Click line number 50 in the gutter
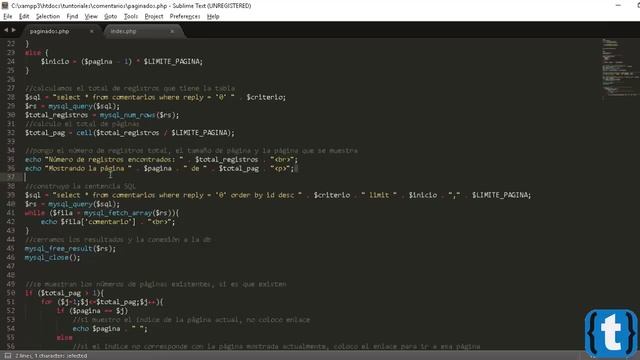Screen dimensions: 640x360 (11, 293)
